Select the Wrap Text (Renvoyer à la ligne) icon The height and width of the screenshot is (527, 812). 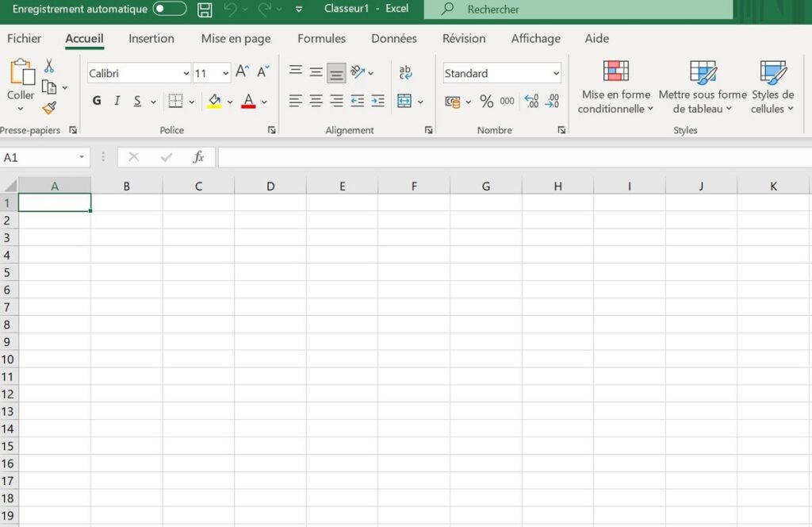(x=406, y=71)
